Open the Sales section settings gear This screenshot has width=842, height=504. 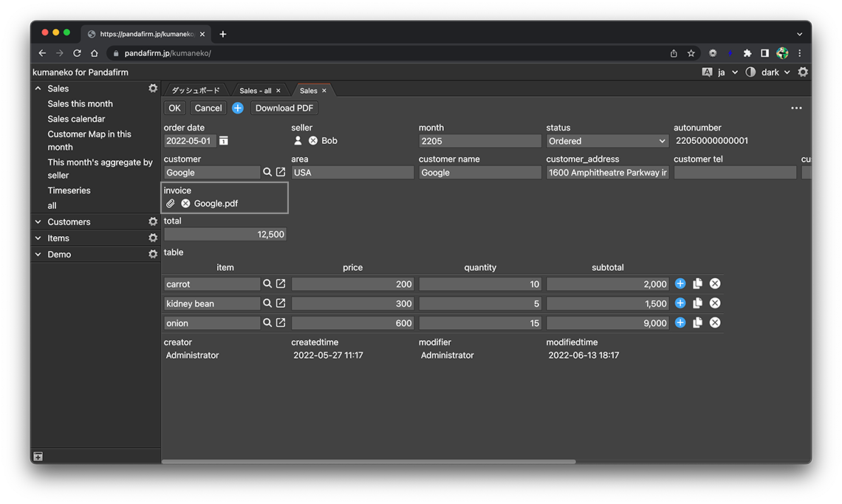pyautogui.click(x=153, y=89)
